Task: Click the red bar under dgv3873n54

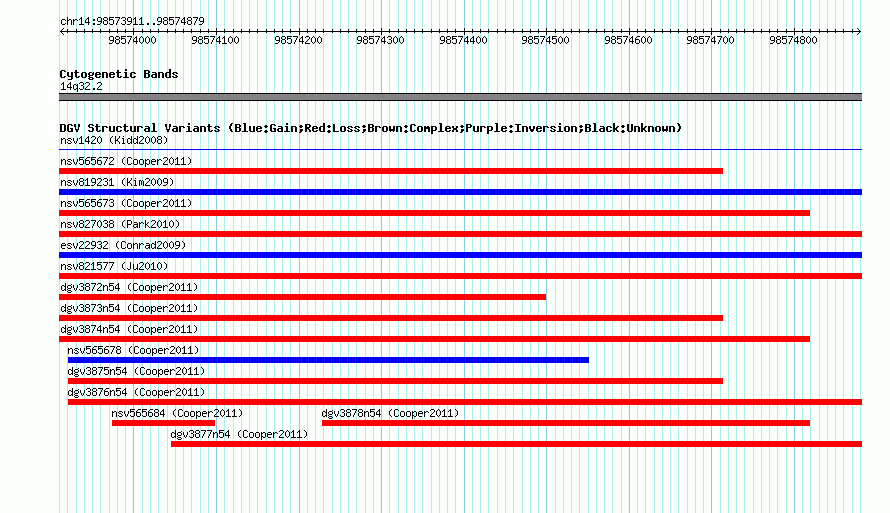Action: coord(391,318)
